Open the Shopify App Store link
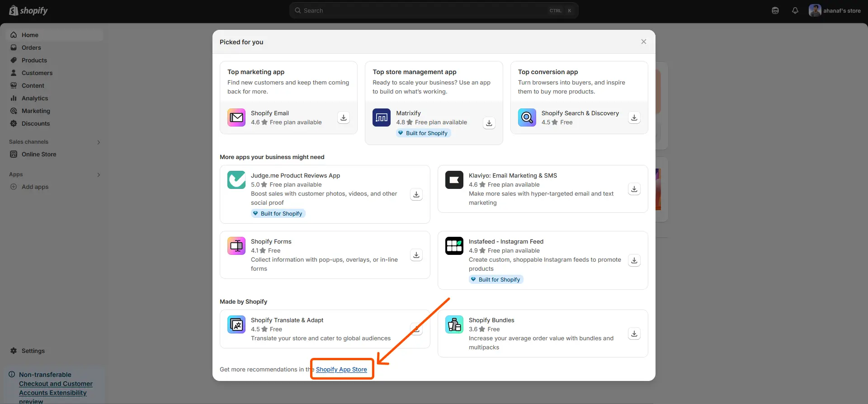 341,369
